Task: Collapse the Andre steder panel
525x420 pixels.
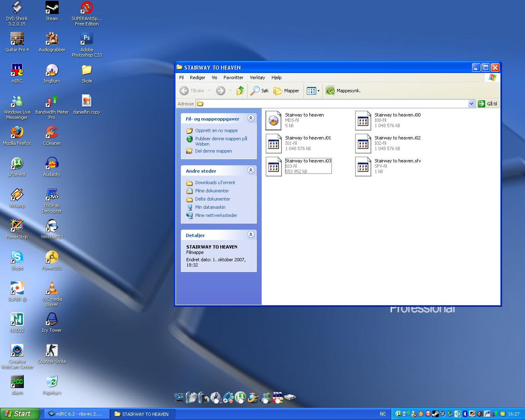Action: tap(251, 171)
